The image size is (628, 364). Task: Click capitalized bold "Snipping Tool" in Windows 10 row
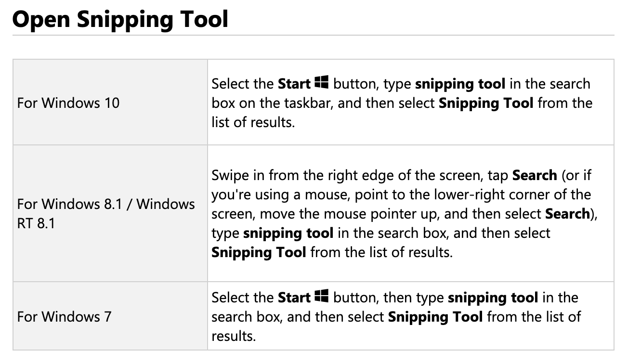[x=486, y=103]
